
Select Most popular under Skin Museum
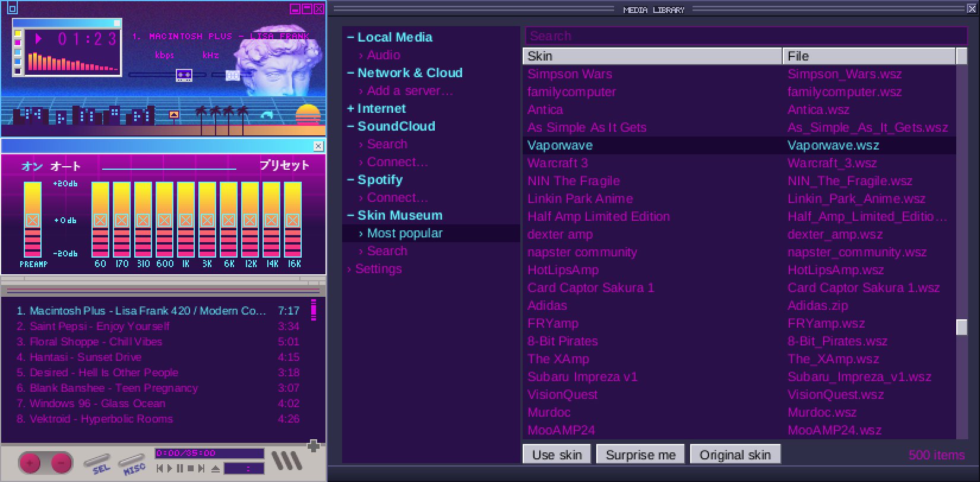click(x=431, y=233)
